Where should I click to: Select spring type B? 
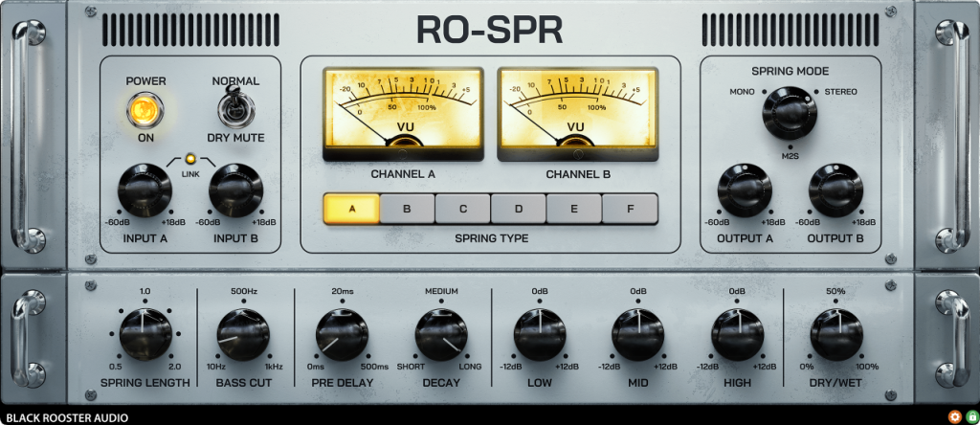(407, 209)
